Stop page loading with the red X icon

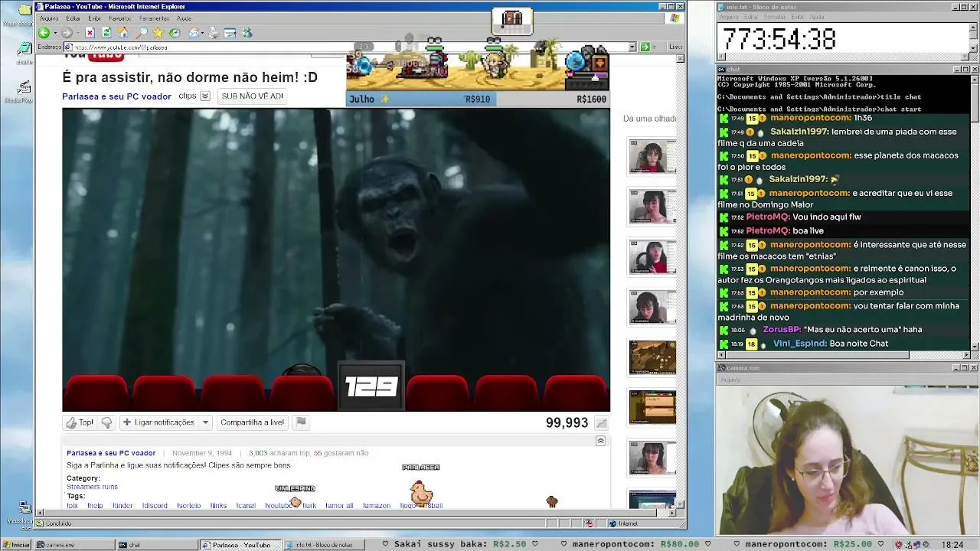click(90, 33)
